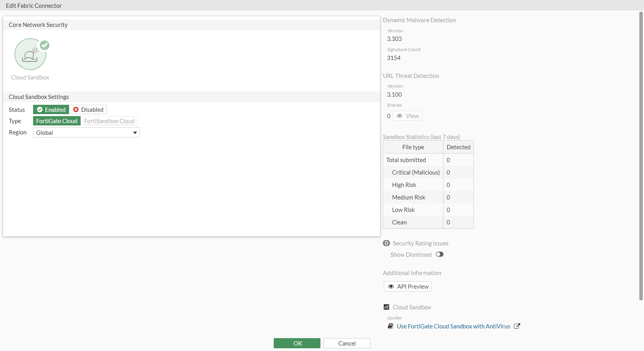Select FortiSandbox Cloud type
This screenshot has height=351, width=644.
109,121
